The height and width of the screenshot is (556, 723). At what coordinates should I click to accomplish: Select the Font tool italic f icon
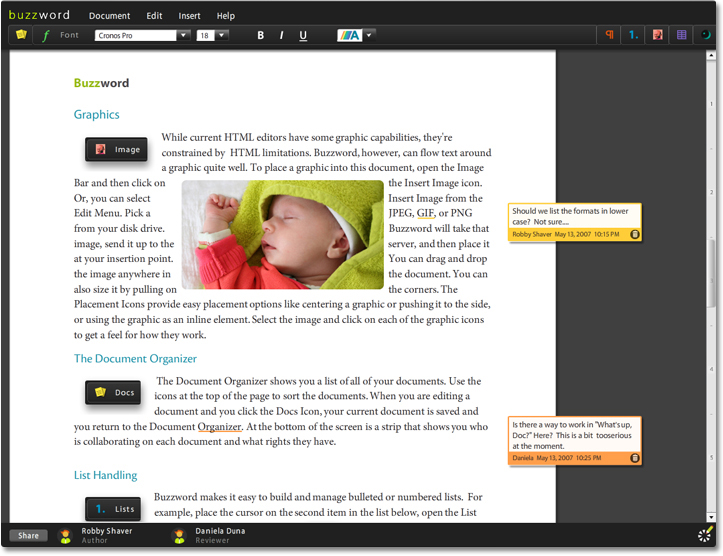(46, 35)
